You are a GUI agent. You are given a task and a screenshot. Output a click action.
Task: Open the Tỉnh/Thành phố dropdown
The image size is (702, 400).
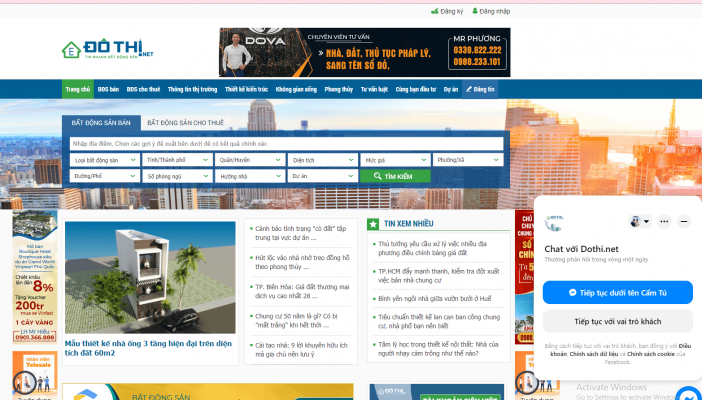177,160
